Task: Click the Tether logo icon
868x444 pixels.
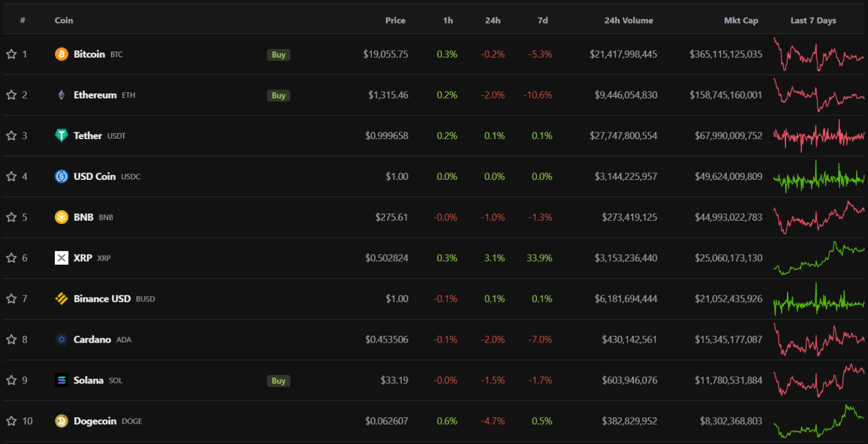Action: (62, 136)
